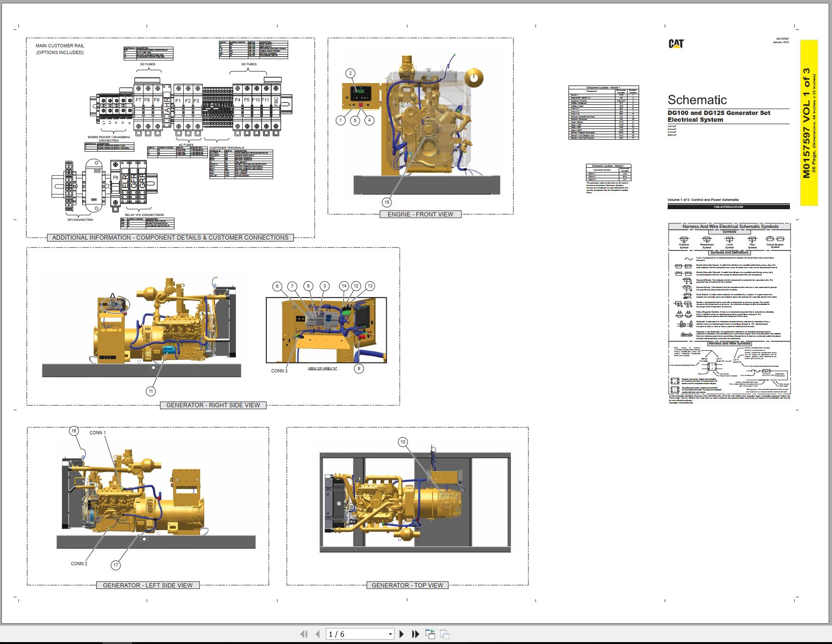Click the 'Component Location - Volume 1' table header
Image resolution: width=832 pixels, height=644 pixels.
click(x=603, y=87)
